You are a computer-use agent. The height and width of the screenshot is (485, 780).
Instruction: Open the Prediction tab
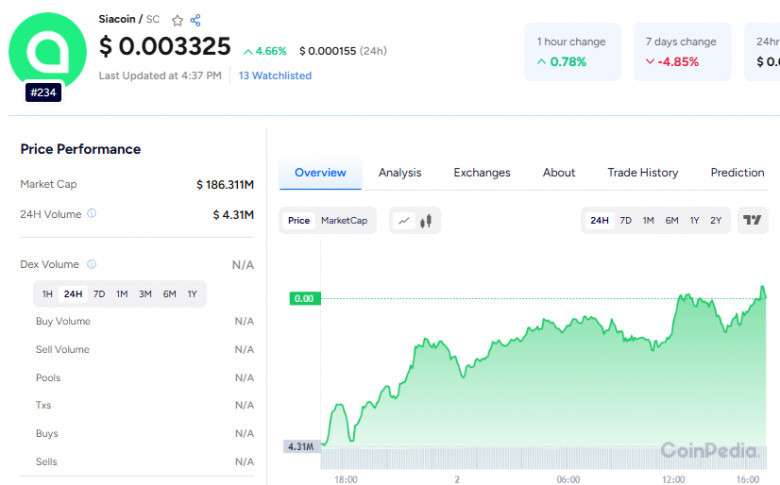pyautogui.click(x=737, y=173)
